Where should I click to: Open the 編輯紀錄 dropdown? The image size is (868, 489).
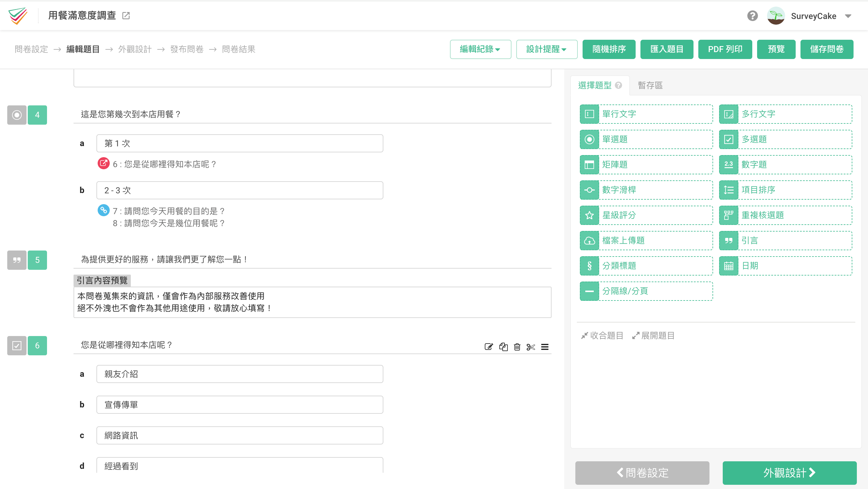pyautogui.click(x=480, y=49)
